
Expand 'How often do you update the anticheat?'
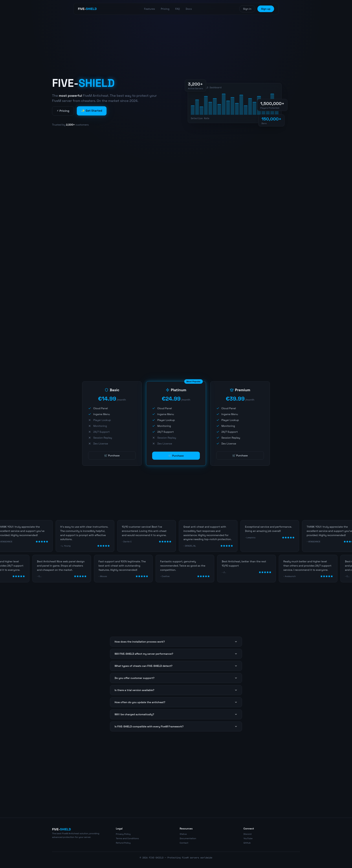[176, 702]
